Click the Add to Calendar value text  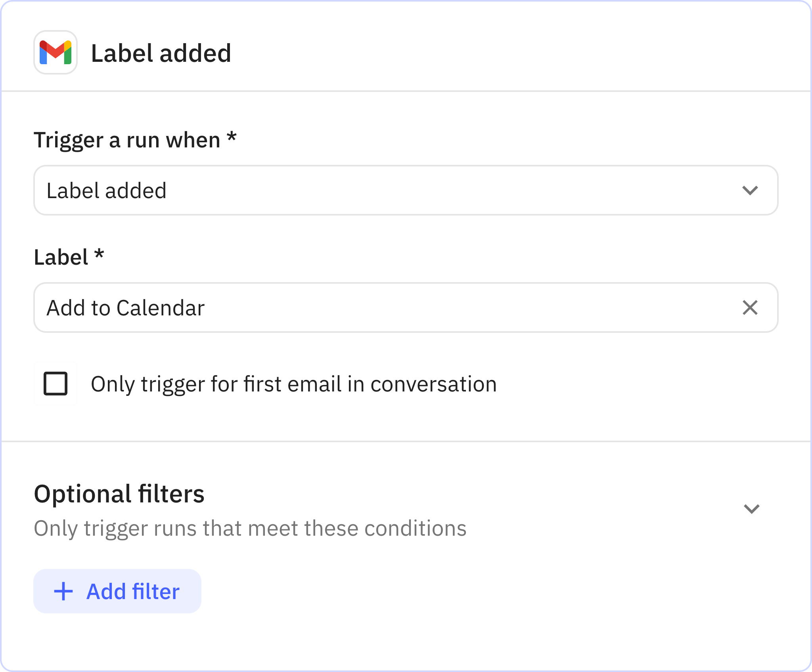click(x=126, y=308)
